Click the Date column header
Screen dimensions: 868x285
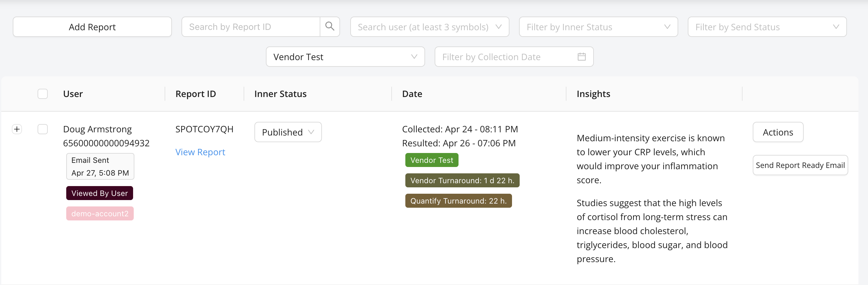(x=412, y=94)
